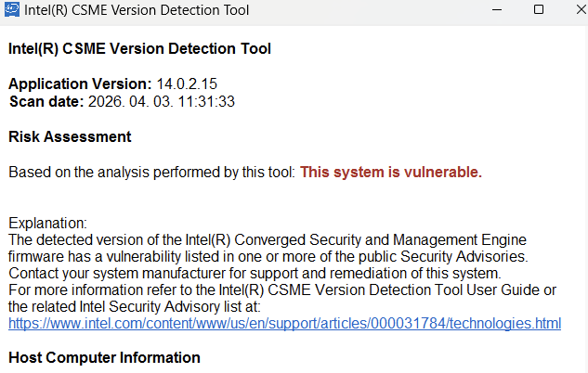Click the Contact your system manufacturer line

coord(254,273)
